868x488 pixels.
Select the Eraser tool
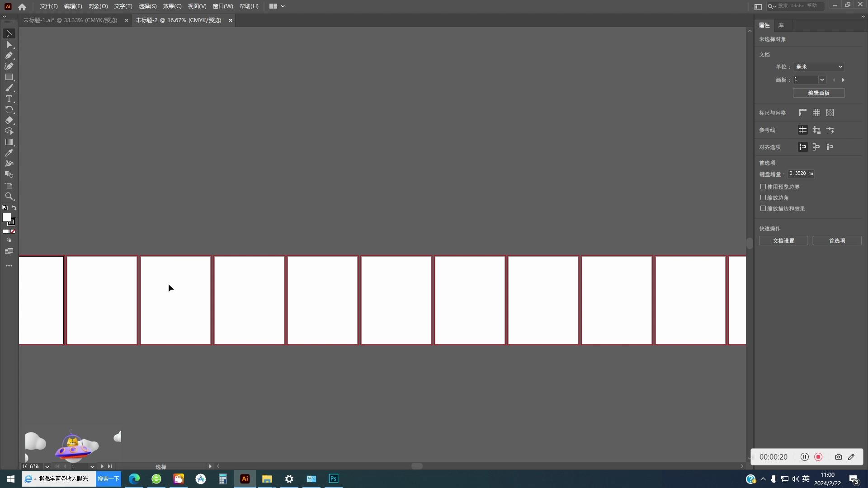pyautogui.click(x=9, y=121)
